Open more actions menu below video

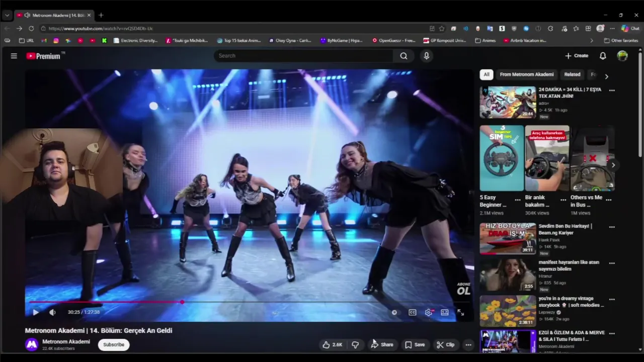tap(468, 344)
